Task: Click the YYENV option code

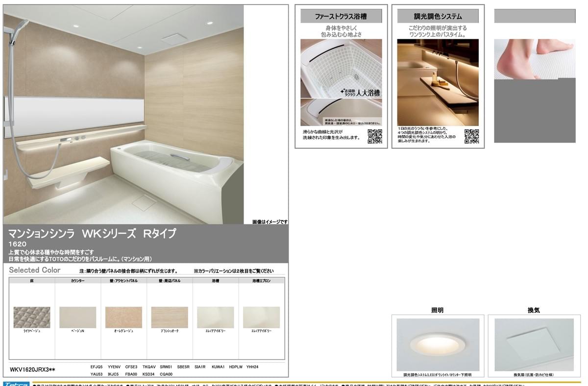Action: click(114, 366)
